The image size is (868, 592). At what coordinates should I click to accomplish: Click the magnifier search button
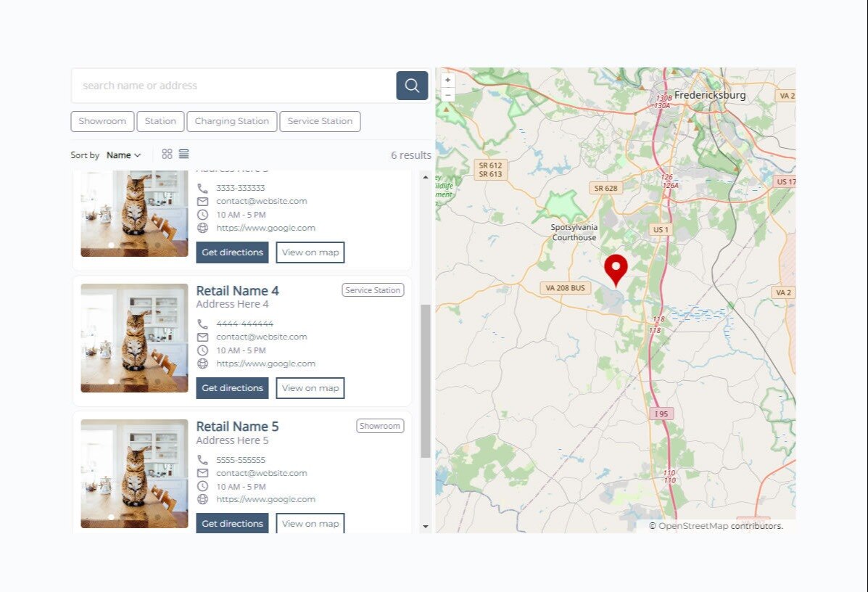[x=412, y=86]
